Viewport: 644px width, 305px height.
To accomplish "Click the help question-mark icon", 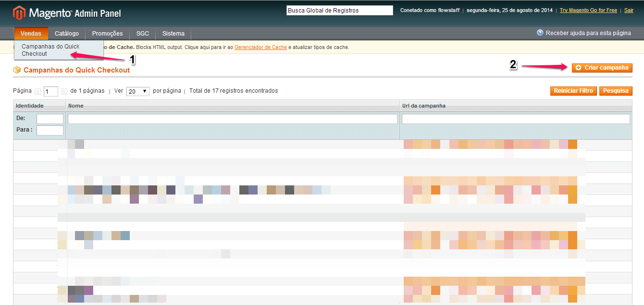I will coord(540,33).
